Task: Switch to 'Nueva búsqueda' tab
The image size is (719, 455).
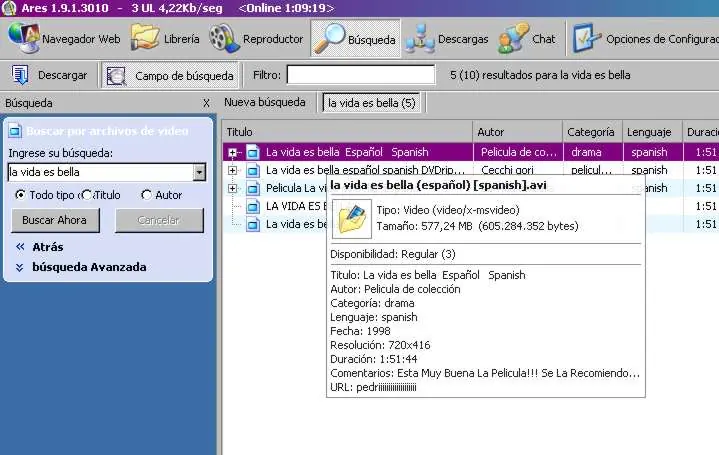Action: (265, 102)
